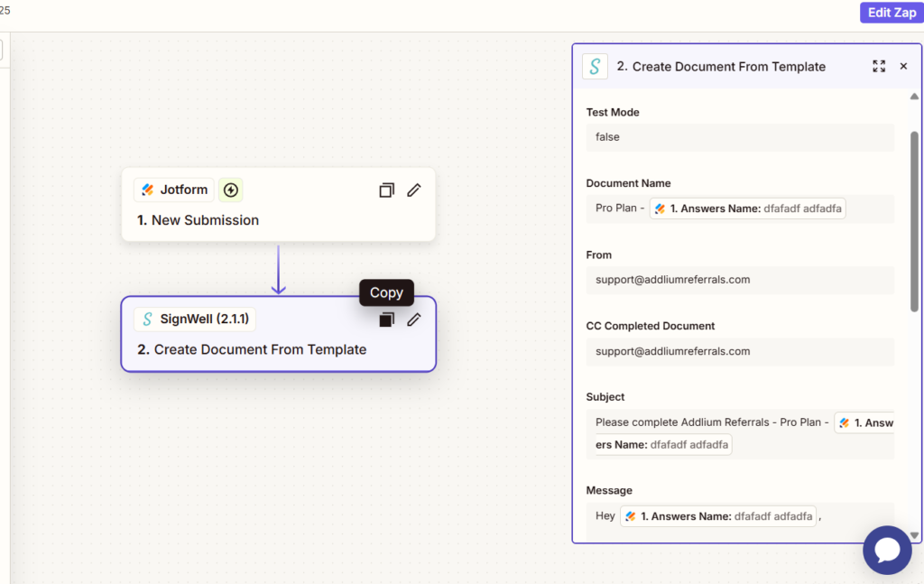Click the From field with support email
The image size is (924, 584).
click(x=740, y=280)
